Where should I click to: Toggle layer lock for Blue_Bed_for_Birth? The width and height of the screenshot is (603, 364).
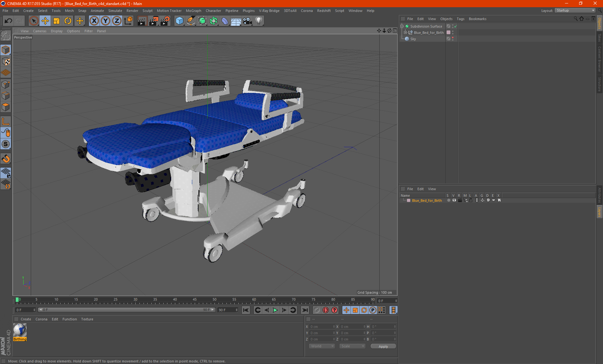pyautogui.click(x=471, y=200)
